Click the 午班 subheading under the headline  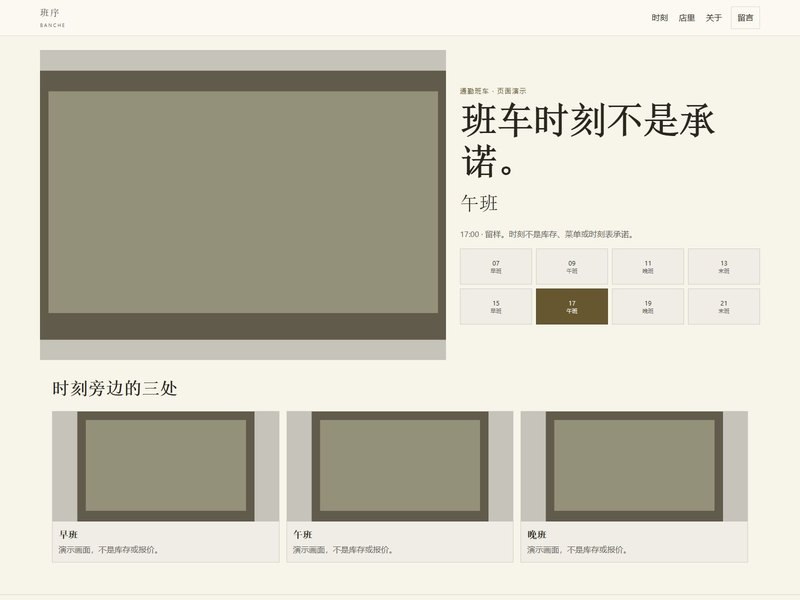479,204
